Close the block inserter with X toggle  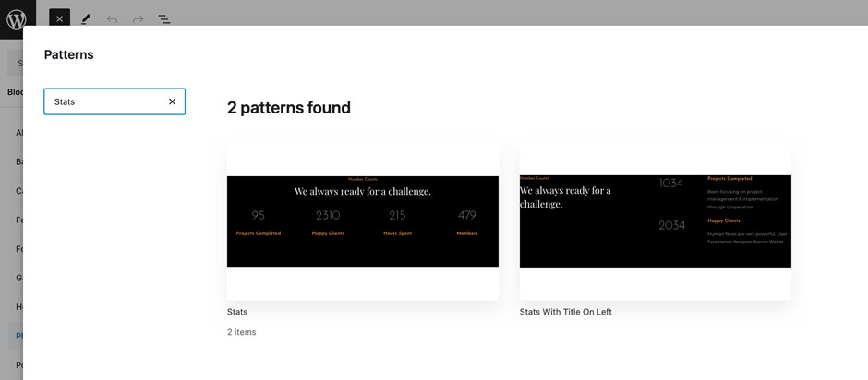coord(59,18)
